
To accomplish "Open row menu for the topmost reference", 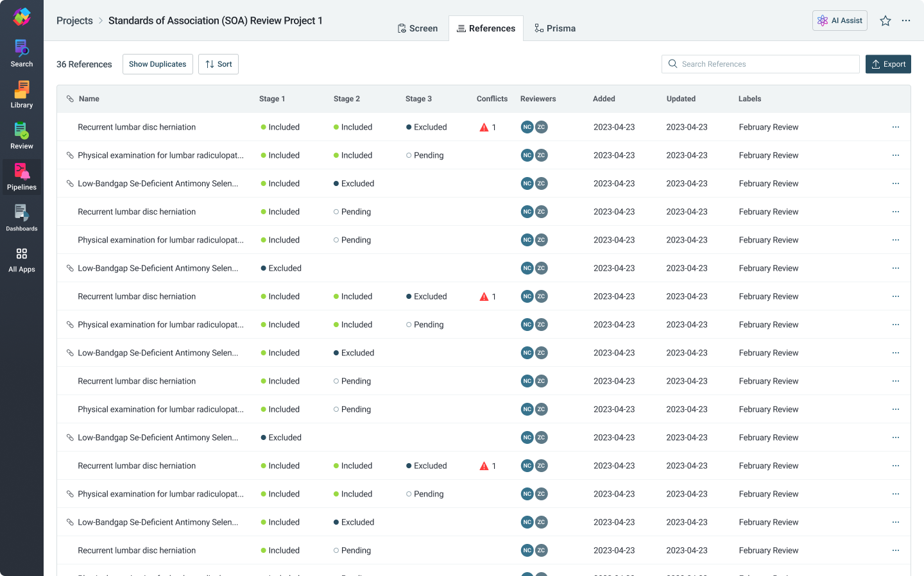I will tap(896, 127).
